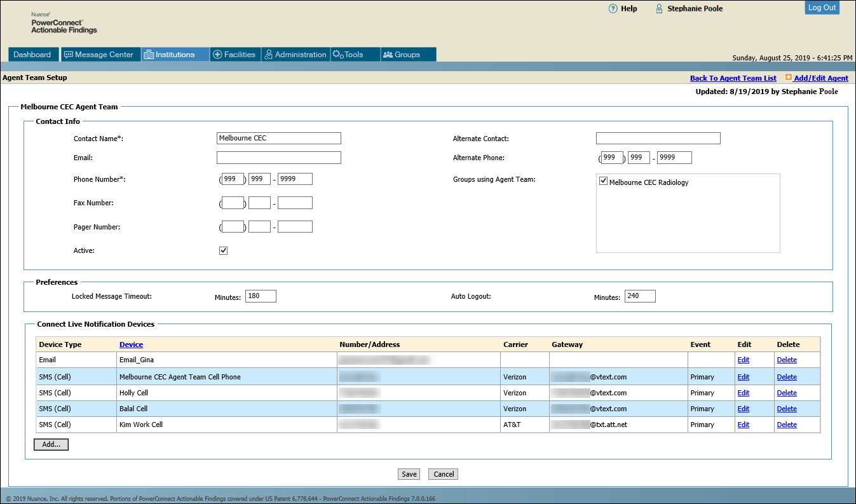Click the Locked Message Timeout minutes field
Image resolution: width=856 pixels, height=504 pixels.
point(261,296)
